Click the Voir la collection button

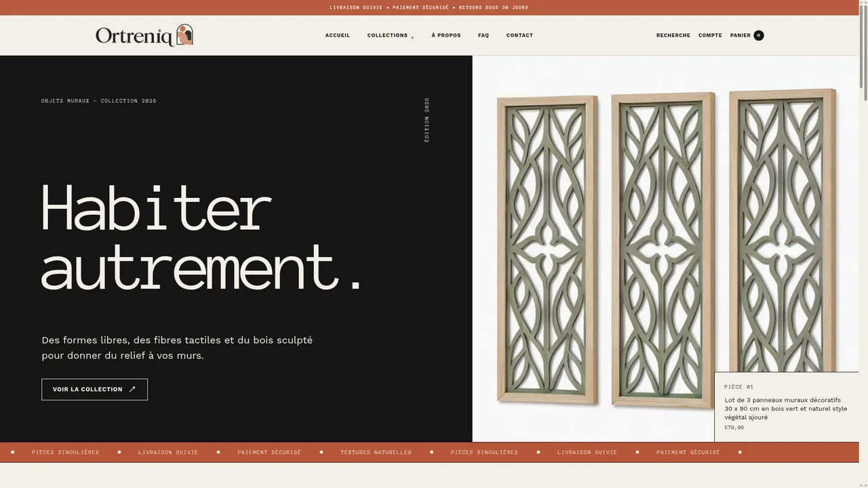[x=94, y=390]
